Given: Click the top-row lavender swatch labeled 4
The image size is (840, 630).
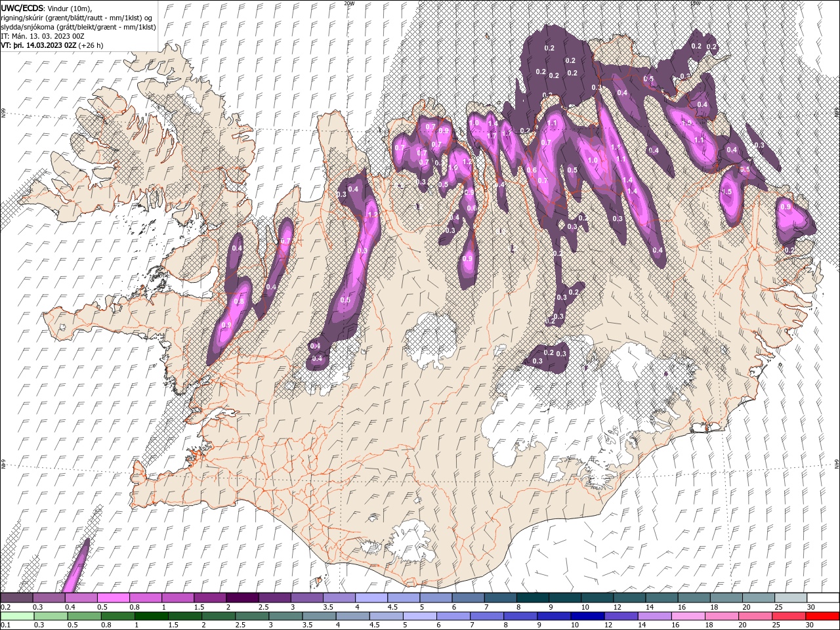Looking at the screenshot, I should pos(371,598).
